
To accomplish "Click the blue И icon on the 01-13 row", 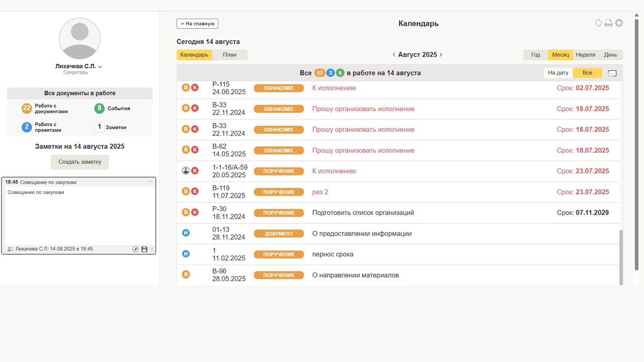I will tap(186, 233).
